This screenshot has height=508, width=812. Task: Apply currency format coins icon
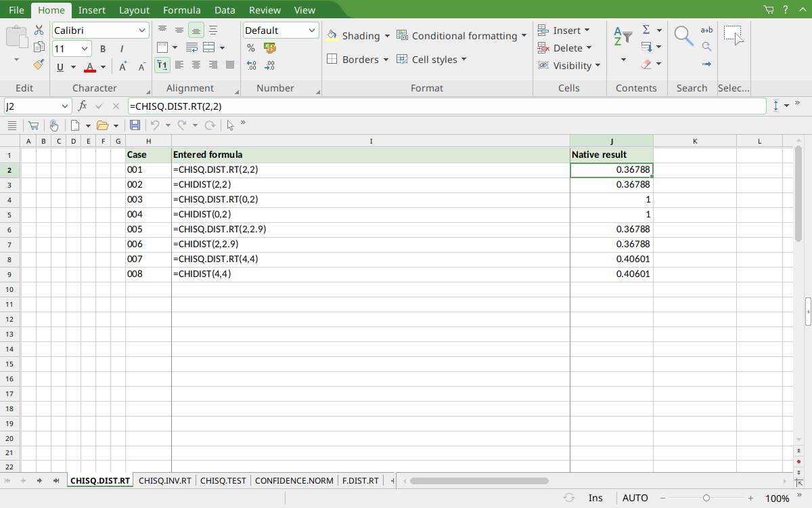[270, 48]
